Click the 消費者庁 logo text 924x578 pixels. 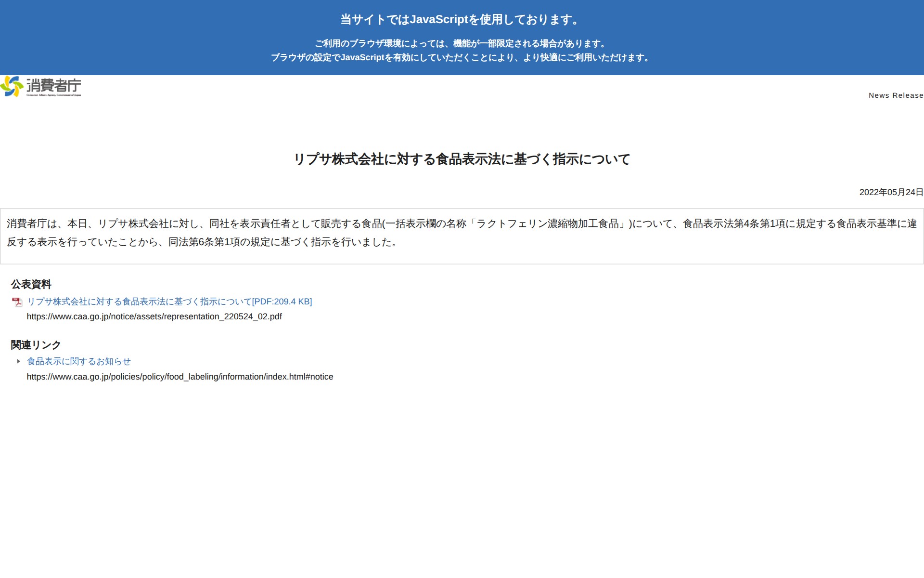tap(53, 85)
